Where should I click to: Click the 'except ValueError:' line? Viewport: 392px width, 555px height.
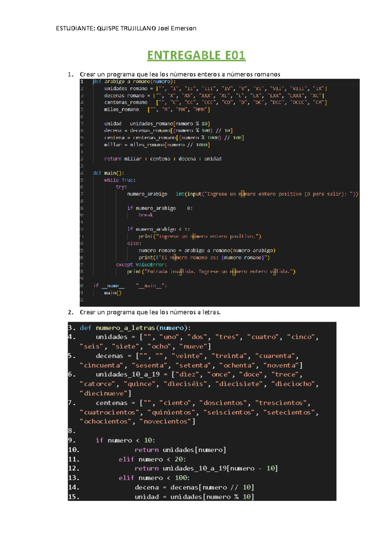coord(141,264)
